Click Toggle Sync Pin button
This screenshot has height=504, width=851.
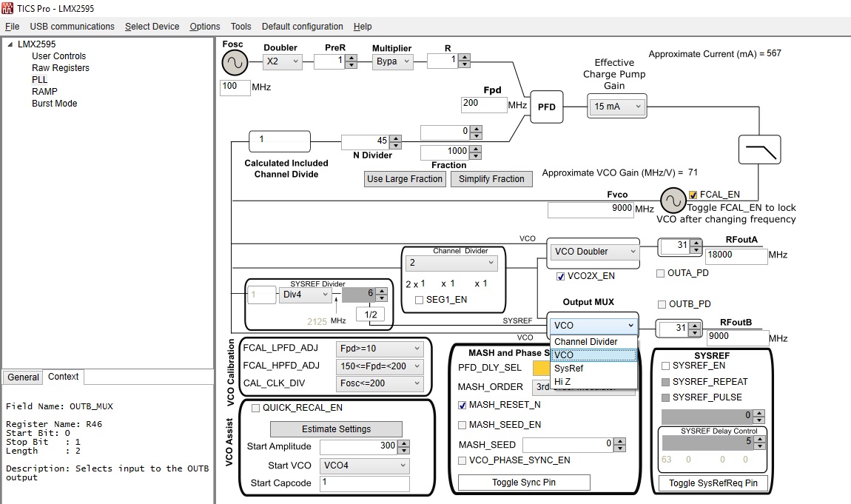524,483
